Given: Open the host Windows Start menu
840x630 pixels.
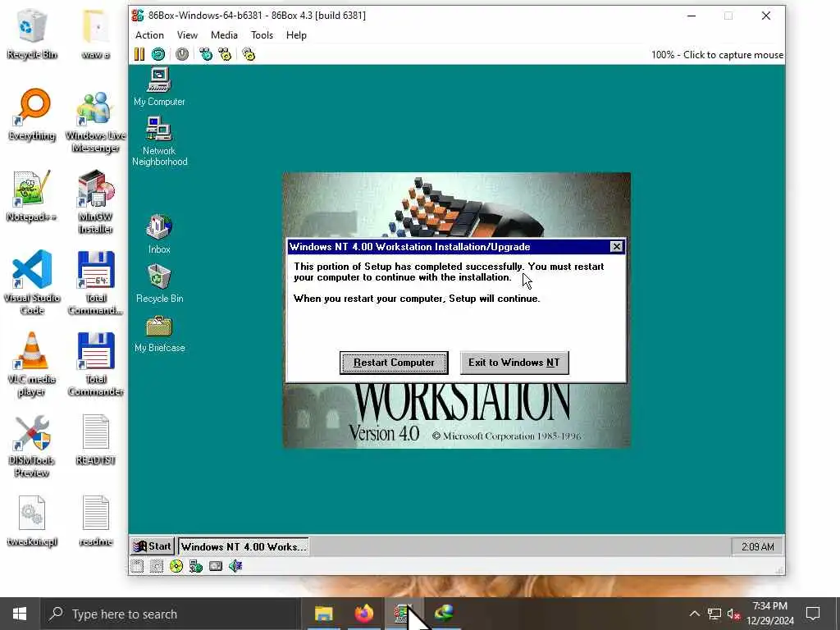Looking at the screenshot, I should [x=20, y=614].
